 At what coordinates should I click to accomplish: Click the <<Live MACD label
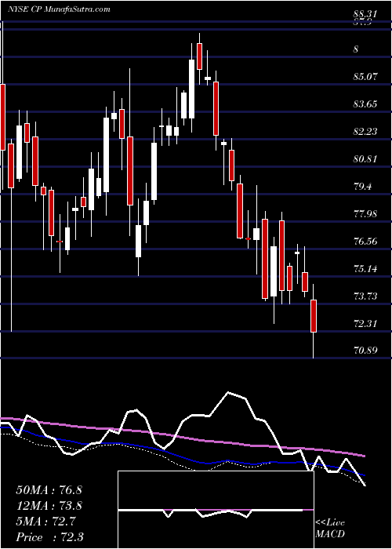pyautogui.click(x=330, y=529)
